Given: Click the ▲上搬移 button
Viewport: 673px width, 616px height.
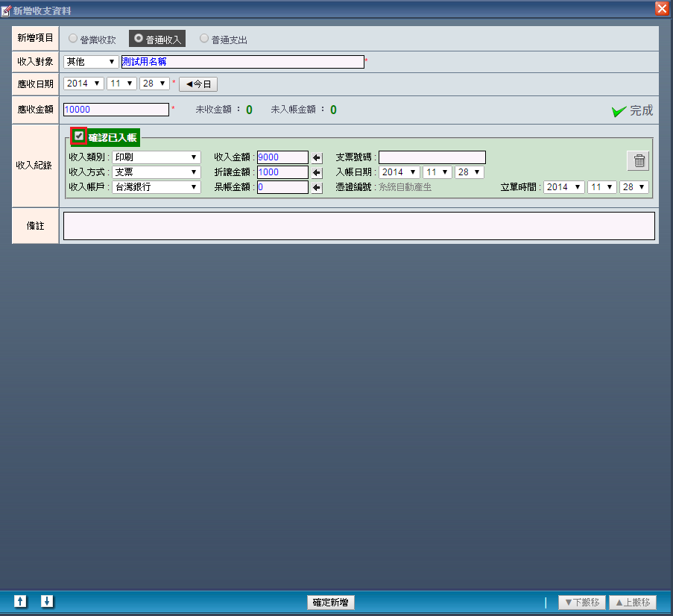Looking at the screenshot, I should point(633,603).
